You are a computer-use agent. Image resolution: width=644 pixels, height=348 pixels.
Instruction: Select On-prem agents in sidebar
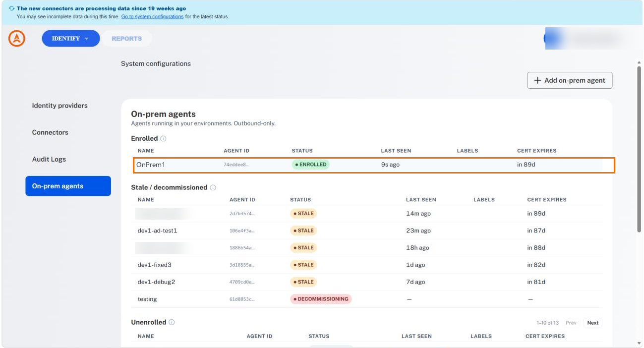(68, 186)
